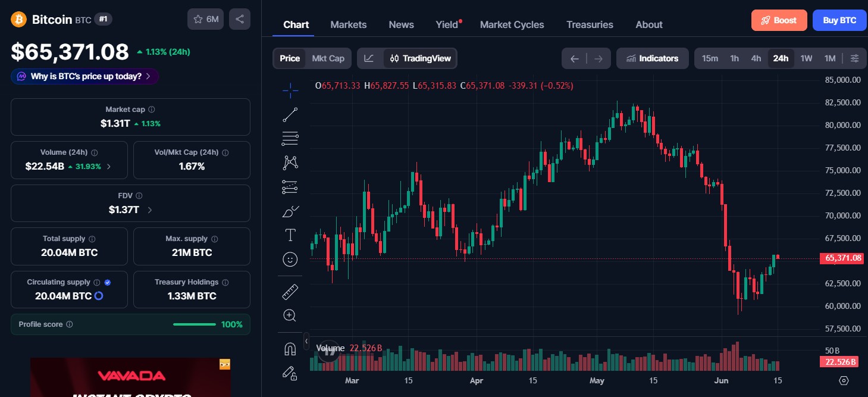
Task: Set chart interval to 4h
Action: [x=756, y=58]
